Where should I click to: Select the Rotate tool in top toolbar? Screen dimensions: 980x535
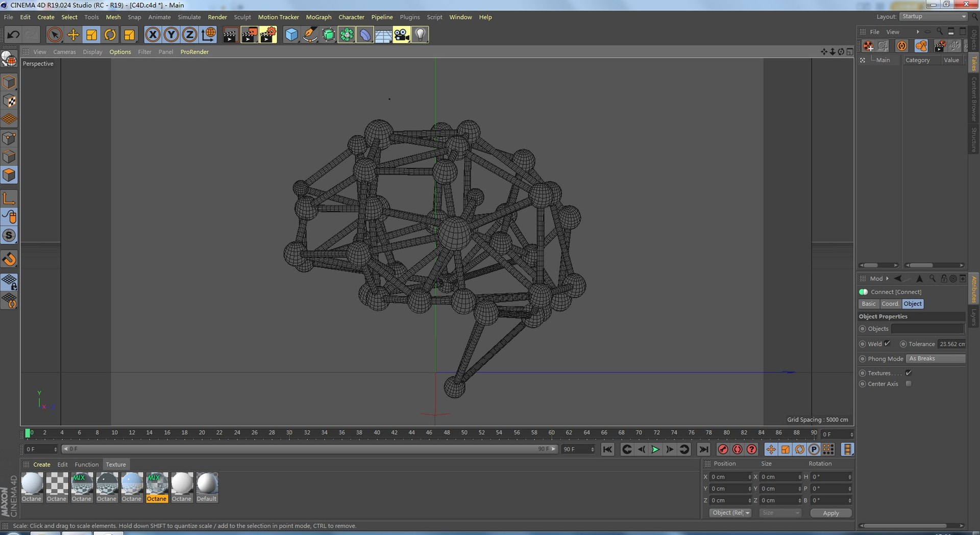coord(110,35)
